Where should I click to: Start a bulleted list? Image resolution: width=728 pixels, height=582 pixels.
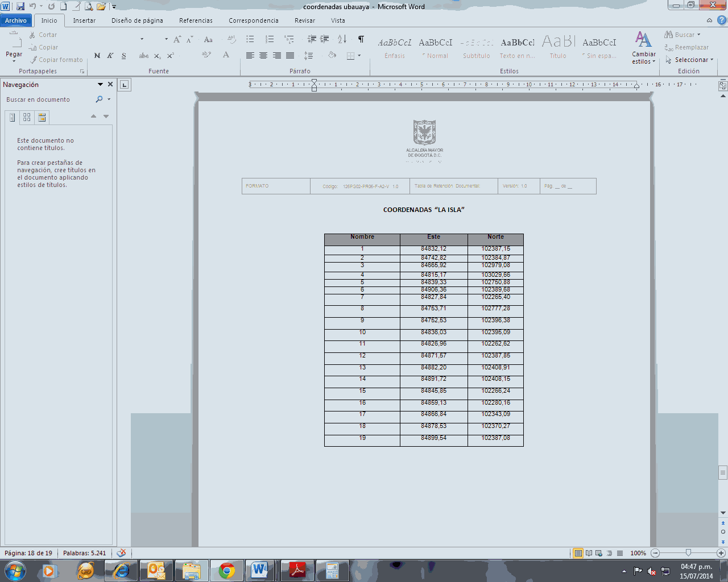pyautogui.click(x=250, y=39)
